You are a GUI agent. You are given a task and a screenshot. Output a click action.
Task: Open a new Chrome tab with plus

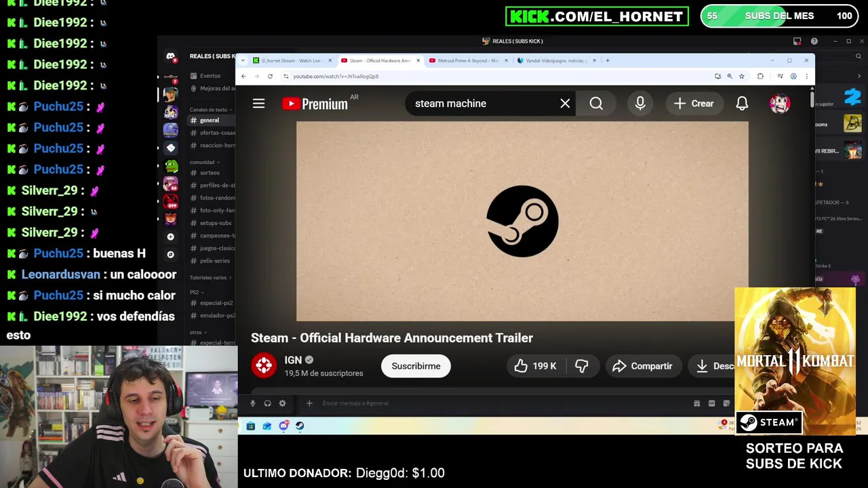point(608,60)
